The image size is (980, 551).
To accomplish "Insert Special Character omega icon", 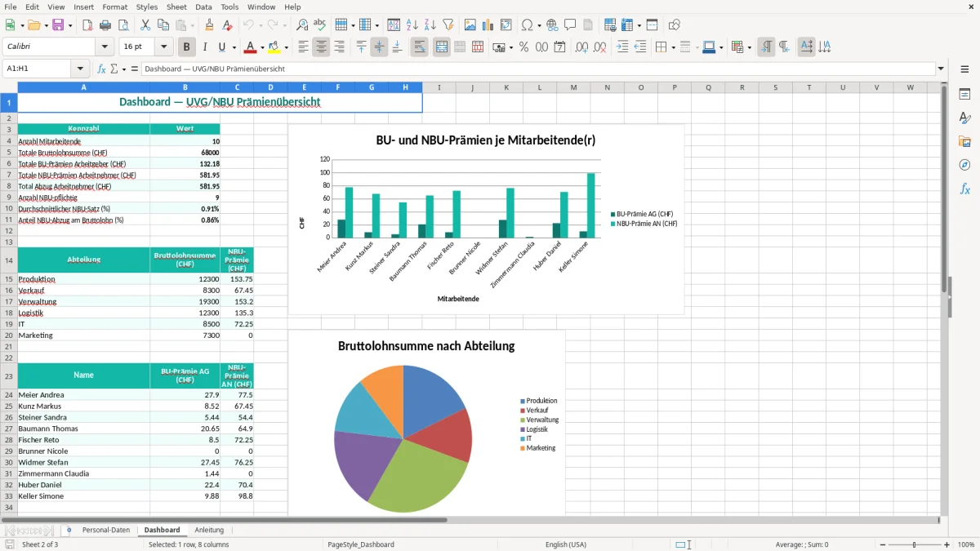I will coord(527,25).
